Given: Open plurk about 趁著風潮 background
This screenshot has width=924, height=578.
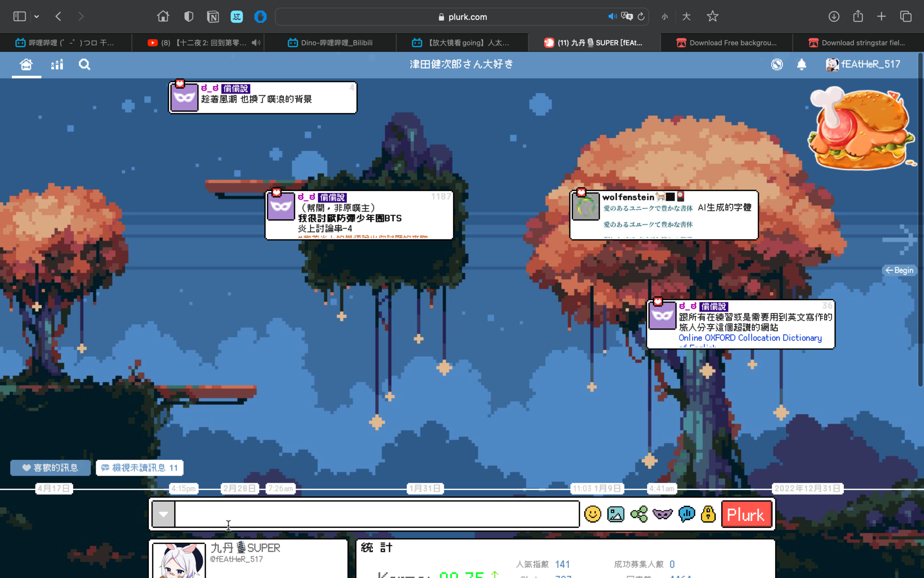Looking at the screenshot, I should [x=263, y=98].
